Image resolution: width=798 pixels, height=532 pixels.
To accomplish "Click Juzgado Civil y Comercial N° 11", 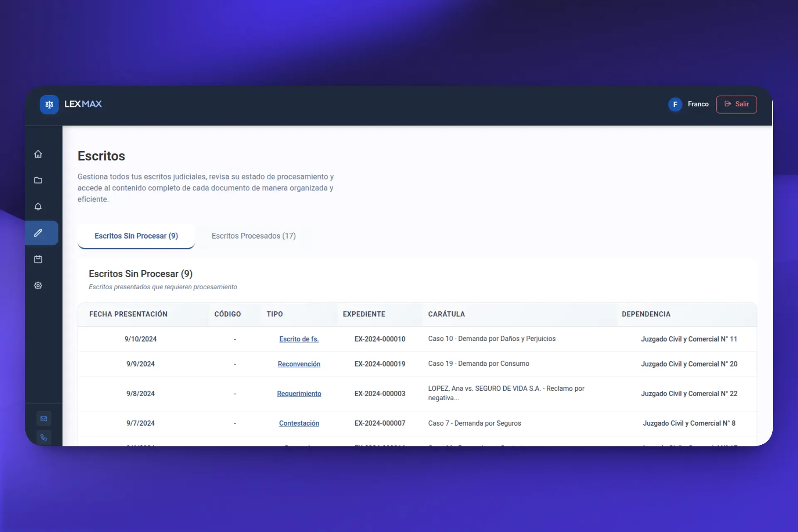I will click(x=689, y=339).
